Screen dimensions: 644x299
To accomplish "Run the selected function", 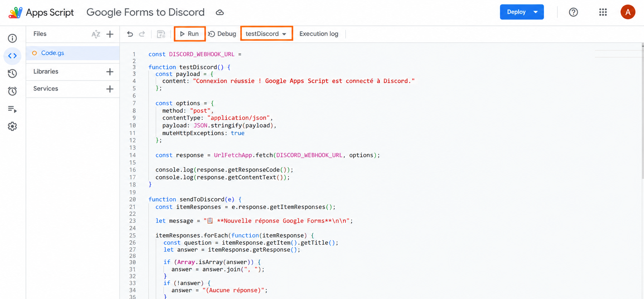I will pyautogui.click(x=189, y=34).
